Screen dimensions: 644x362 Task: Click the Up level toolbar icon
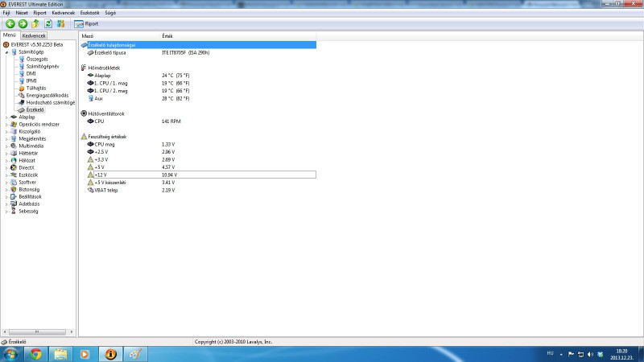click(x=35, y=24)
